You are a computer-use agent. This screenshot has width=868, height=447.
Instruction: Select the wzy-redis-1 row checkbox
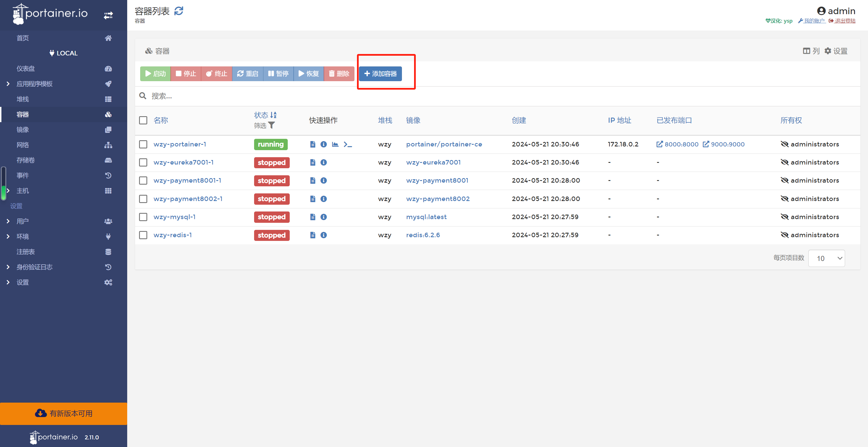coord(143,235)
